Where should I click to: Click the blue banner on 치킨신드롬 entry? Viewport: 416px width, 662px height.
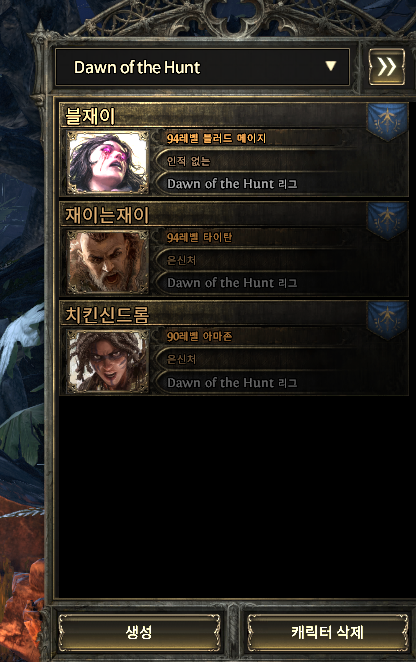pyautogui.click(x=387, y=320)
